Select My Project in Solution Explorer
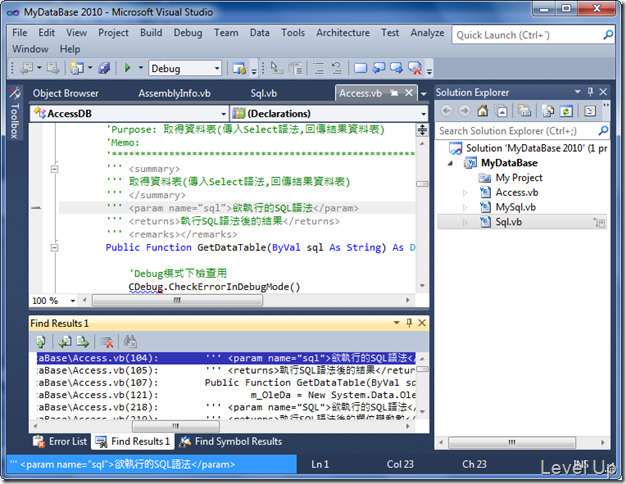The image size is (626, 484). [519, 178]
